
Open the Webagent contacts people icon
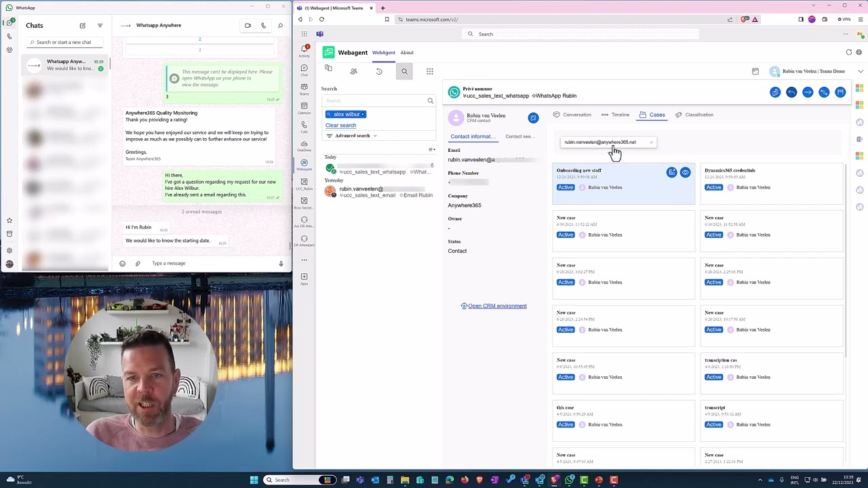(353, 71)
